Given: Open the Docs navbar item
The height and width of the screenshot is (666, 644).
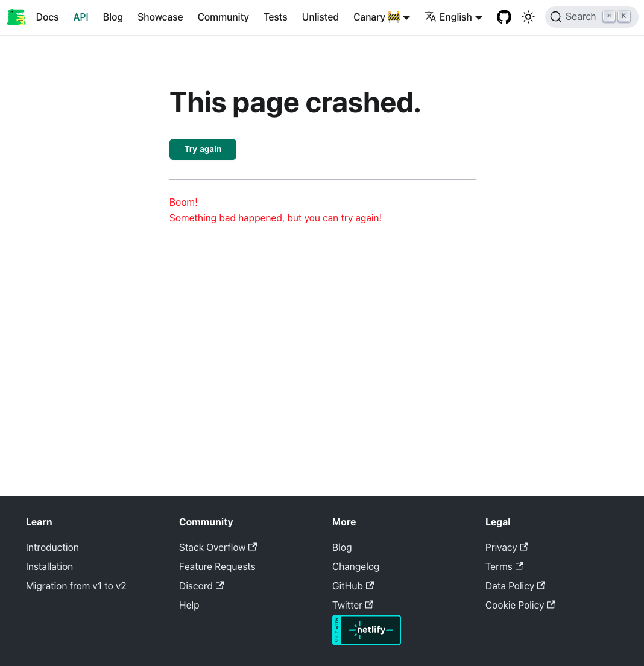Looking at the screenshot, I should tap(47, 17).
